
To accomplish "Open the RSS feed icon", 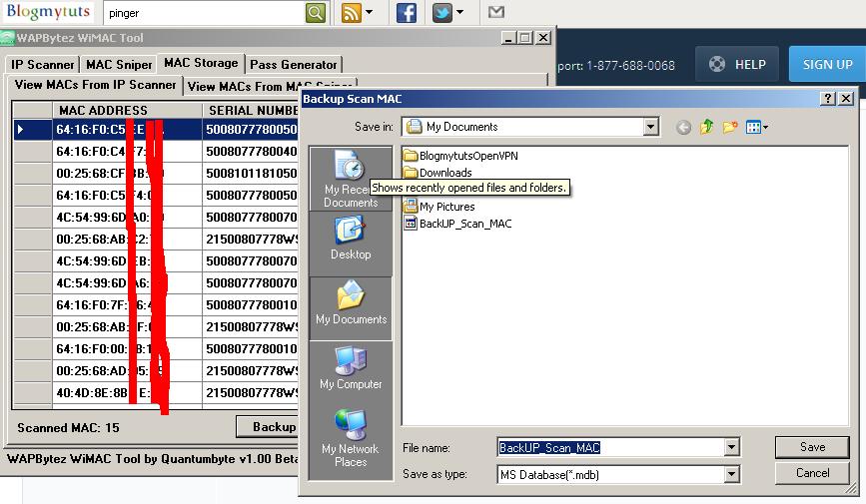I will point(352,12).
